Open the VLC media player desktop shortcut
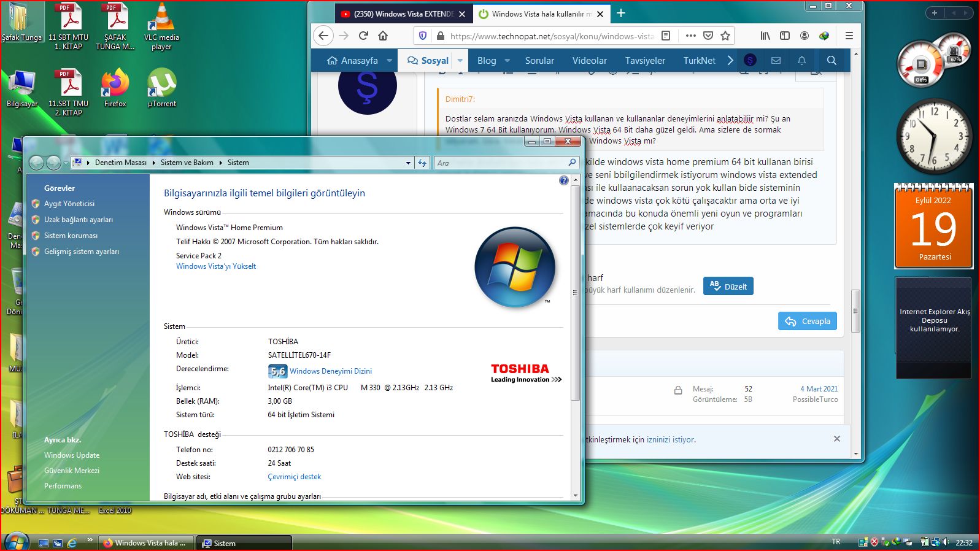 (161, 26)
